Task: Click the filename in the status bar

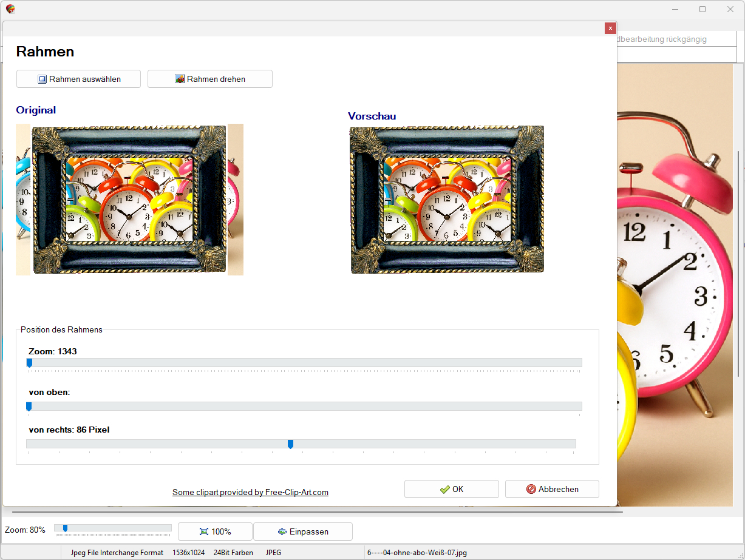Action: coord(417,553)
